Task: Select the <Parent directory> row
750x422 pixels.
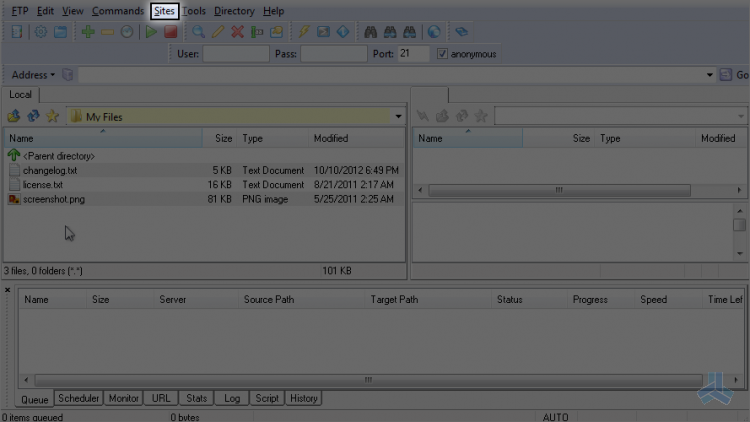Action: click(x=204, y=156)
